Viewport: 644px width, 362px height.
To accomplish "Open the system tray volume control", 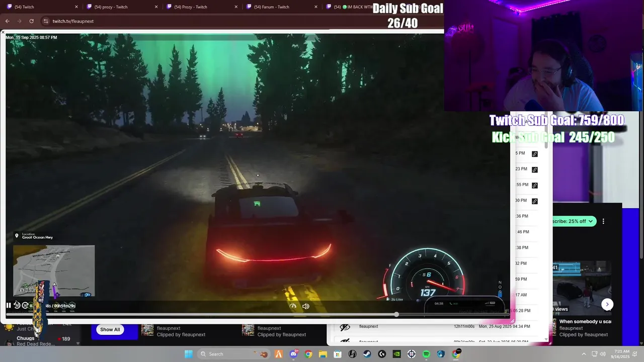I will [x=603, y=354].
